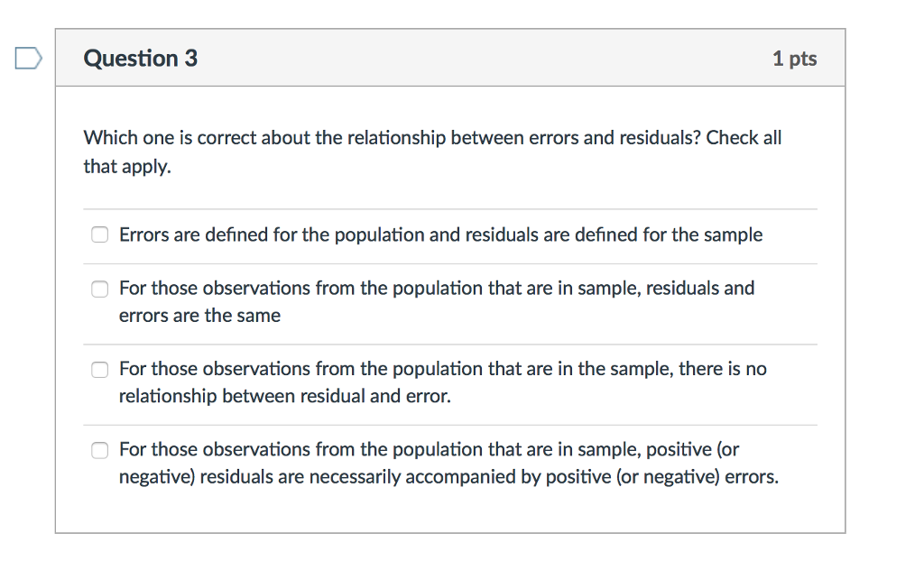Choose the label 'For those observations... residuals and'
The image size is (924, 570).
[437, 288]
